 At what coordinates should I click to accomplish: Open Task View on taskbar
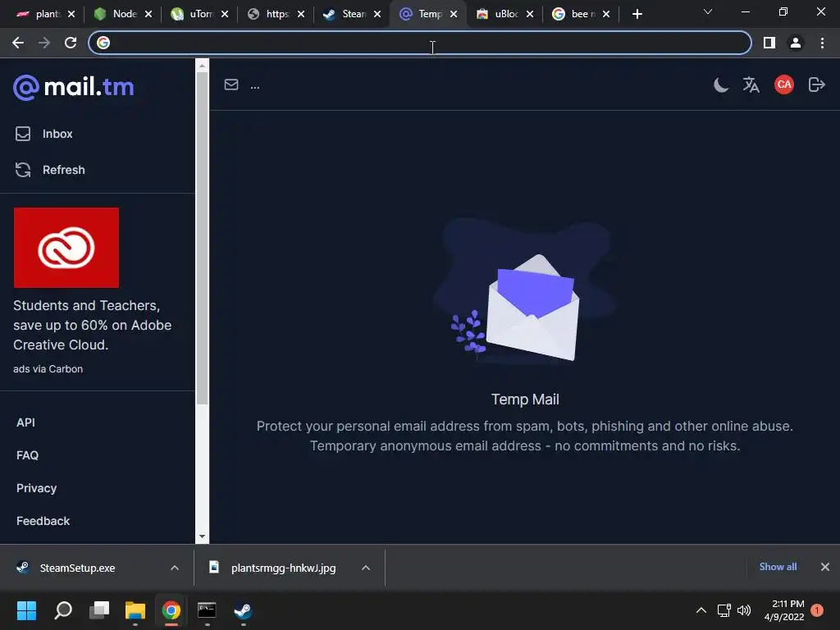click(99, 610)
